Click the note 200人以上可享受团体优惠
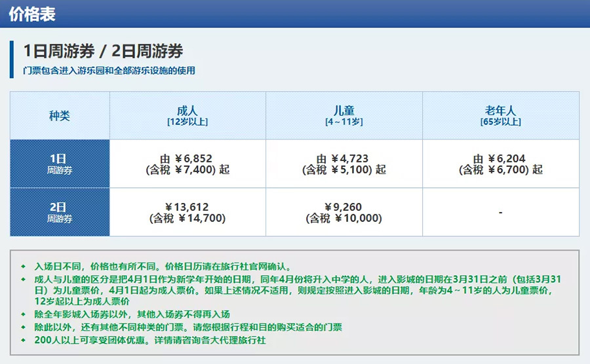Viewport: 590px width, 364px height. click(x=149, y=340)
